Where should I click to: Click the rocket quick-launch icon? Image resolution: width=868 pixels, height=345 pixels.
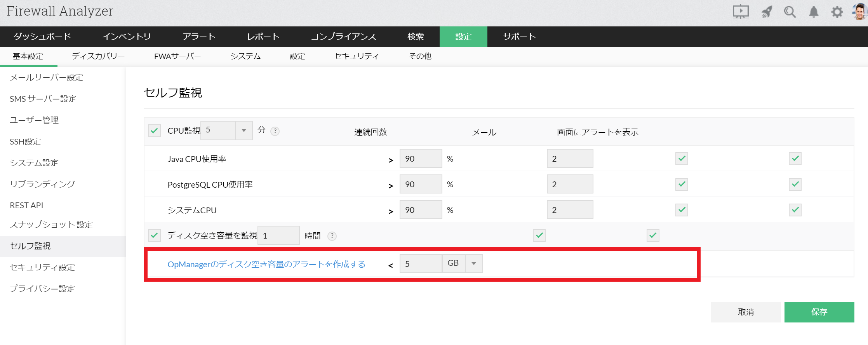click(767, 12)
